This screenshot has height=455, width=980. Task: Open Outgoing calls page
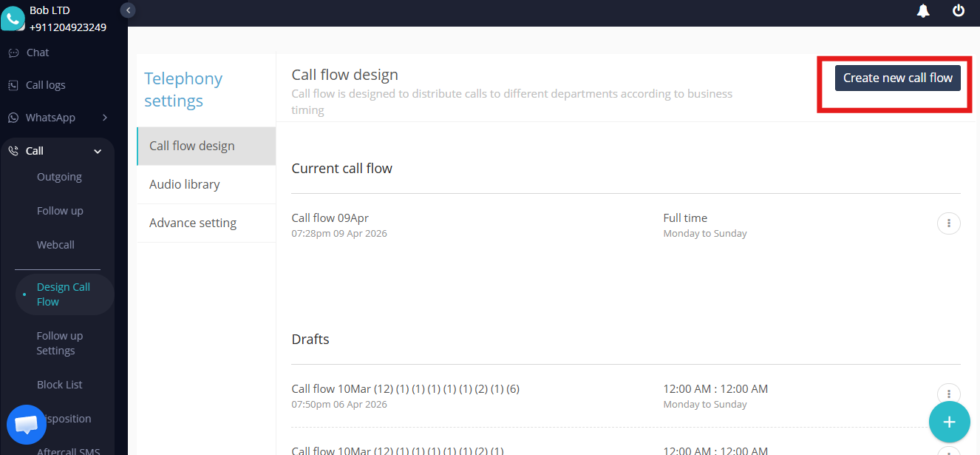click(59, 177)
